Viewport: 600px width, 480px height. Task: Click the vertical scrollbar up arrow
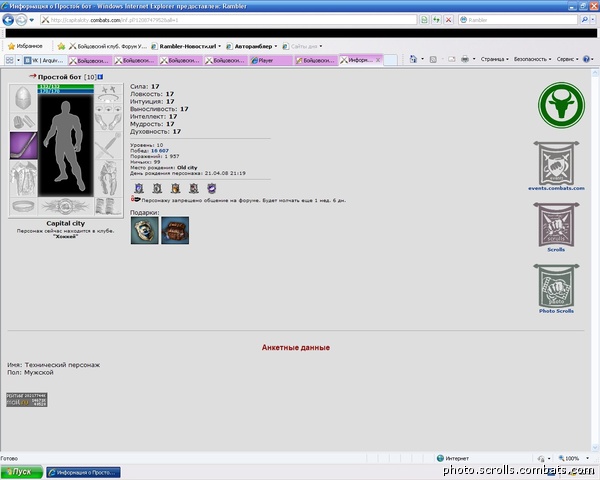(x=595, y=73)
